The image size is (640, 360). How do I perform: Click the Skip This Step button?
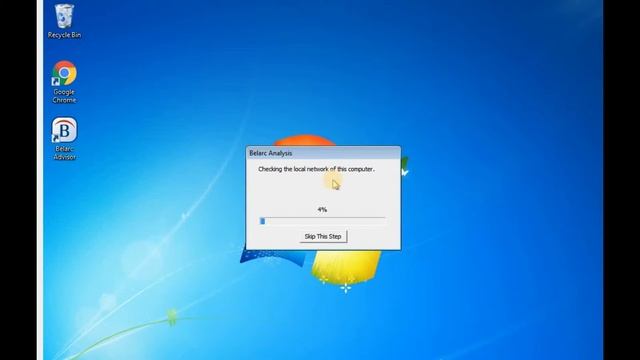coord(323,236)
